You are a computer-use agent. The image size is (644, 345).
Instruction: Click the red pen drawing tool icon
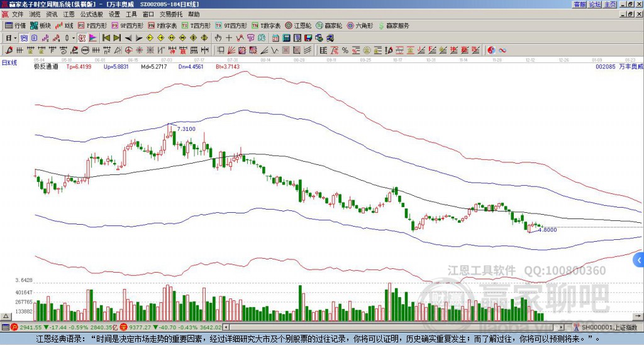(9, 50)
